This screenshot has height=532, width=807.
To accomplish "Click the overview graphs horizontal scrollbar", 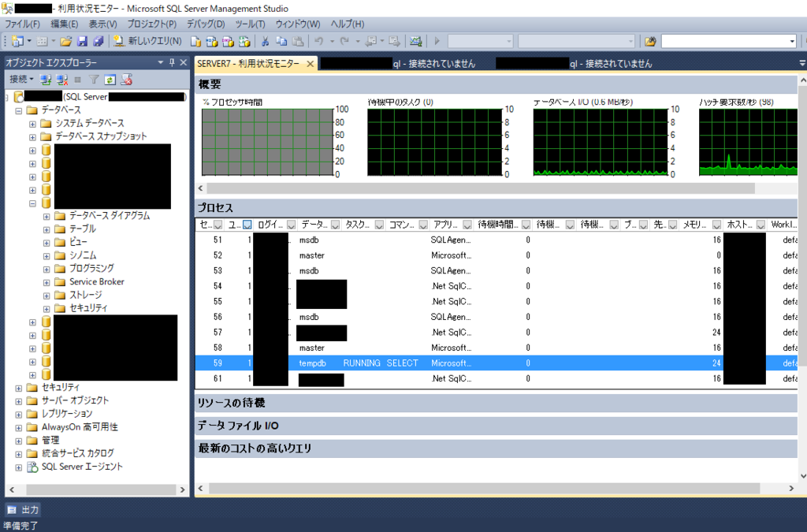I will coord(481,188).
